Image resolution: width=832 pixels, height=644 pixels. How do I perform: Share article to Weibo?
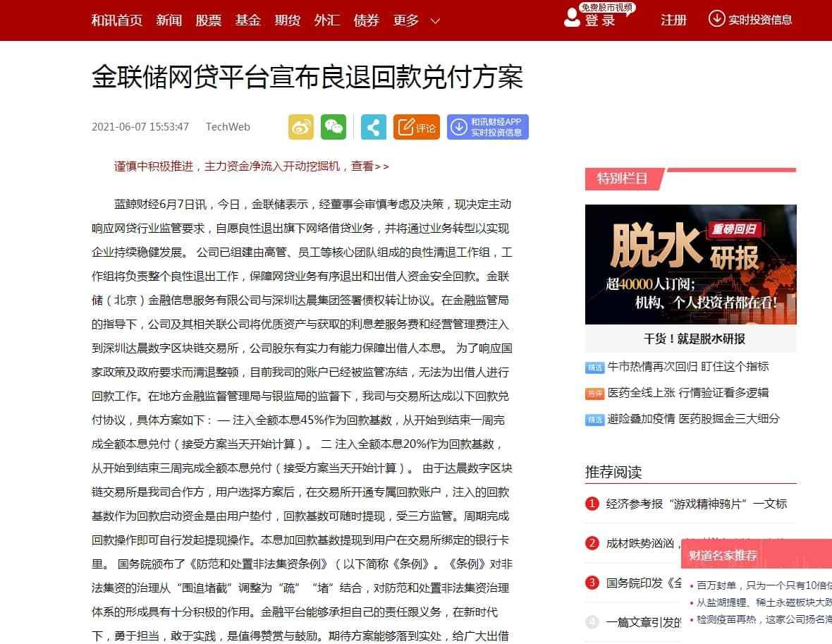[x=301, y=127]
